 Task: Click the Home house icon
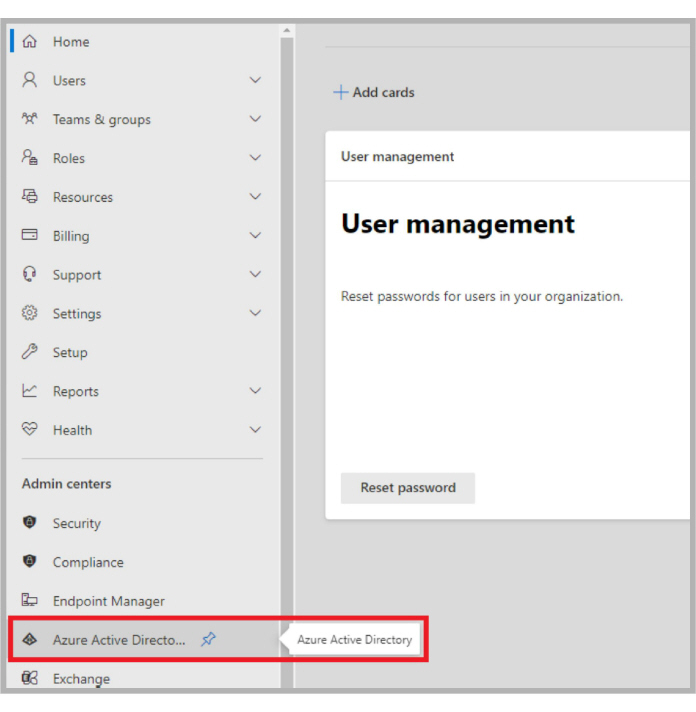[x=30, y=41]
